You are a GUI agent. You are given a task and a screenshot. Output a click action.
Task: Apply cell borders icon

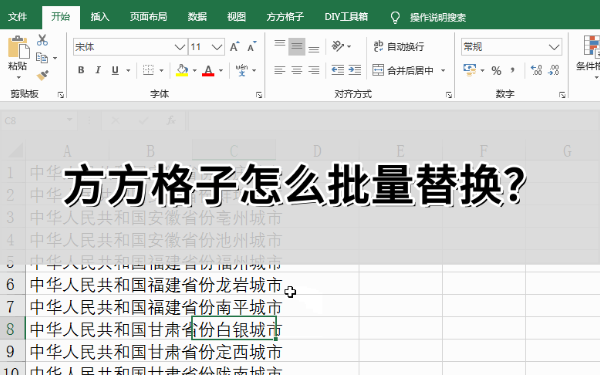[x=148, y=70]
